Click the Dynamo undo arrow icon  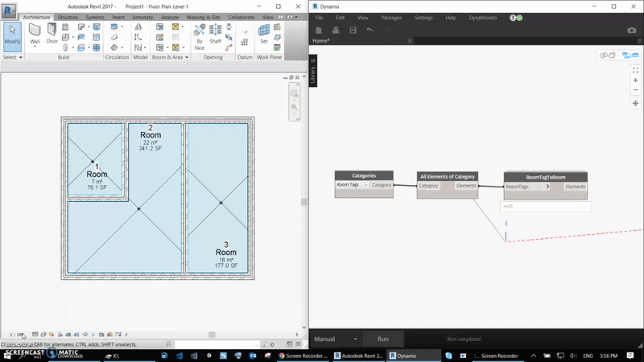(369, 30)
